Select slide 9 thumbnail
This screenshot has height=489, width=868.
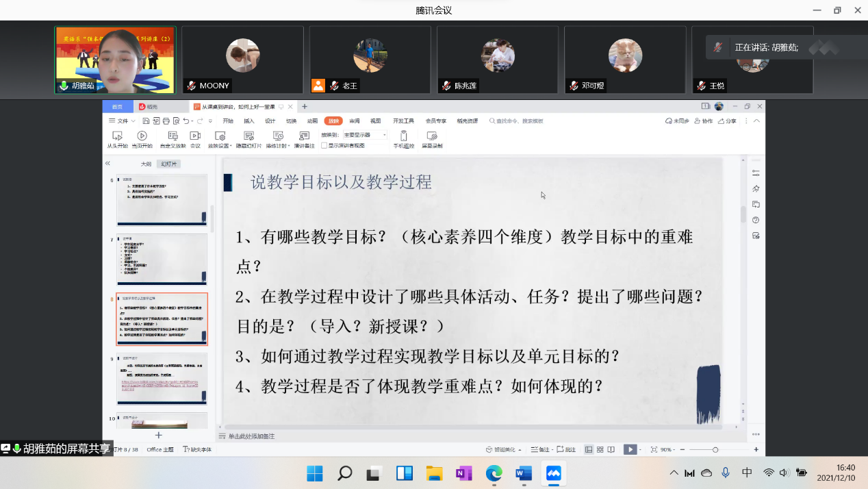tap(162, 380)
